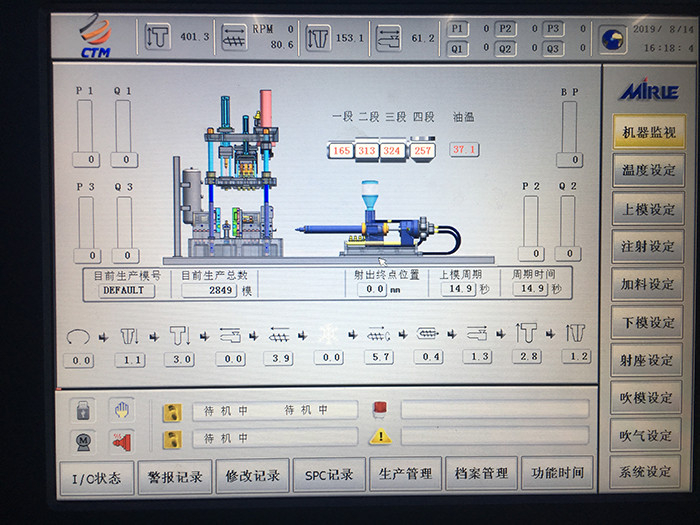Open 射座设定 page
The height and width of the screenshot is (525, 700).
tap(647, 360)
